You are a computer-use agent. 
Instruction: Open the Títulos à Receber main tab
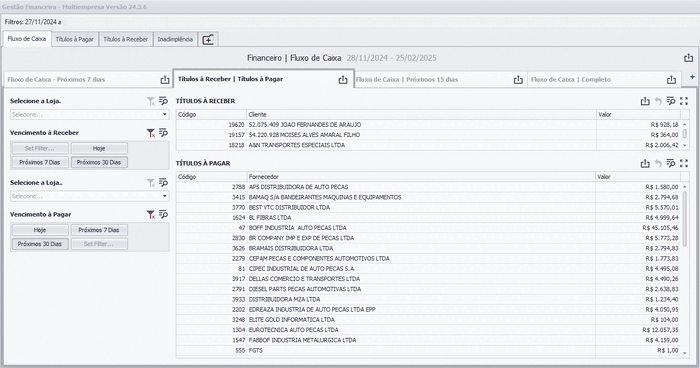(125, 39)
